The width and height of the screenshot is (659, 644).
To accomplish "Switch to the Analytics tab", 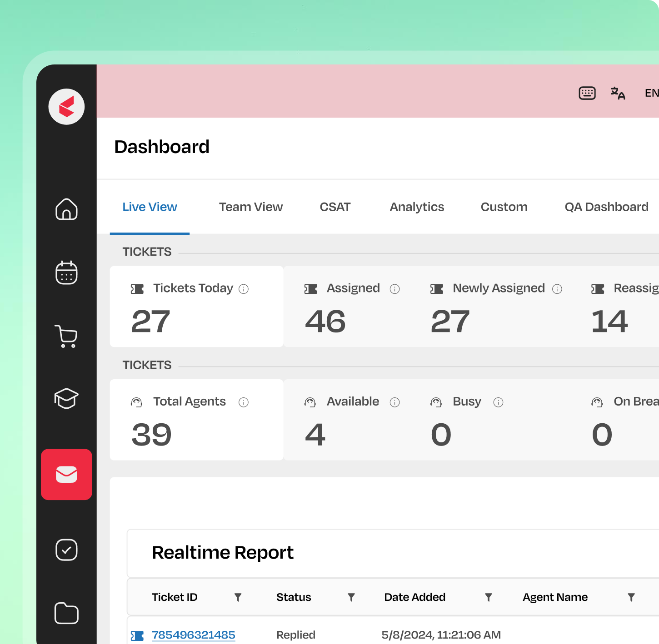I will tap(417, 207).
